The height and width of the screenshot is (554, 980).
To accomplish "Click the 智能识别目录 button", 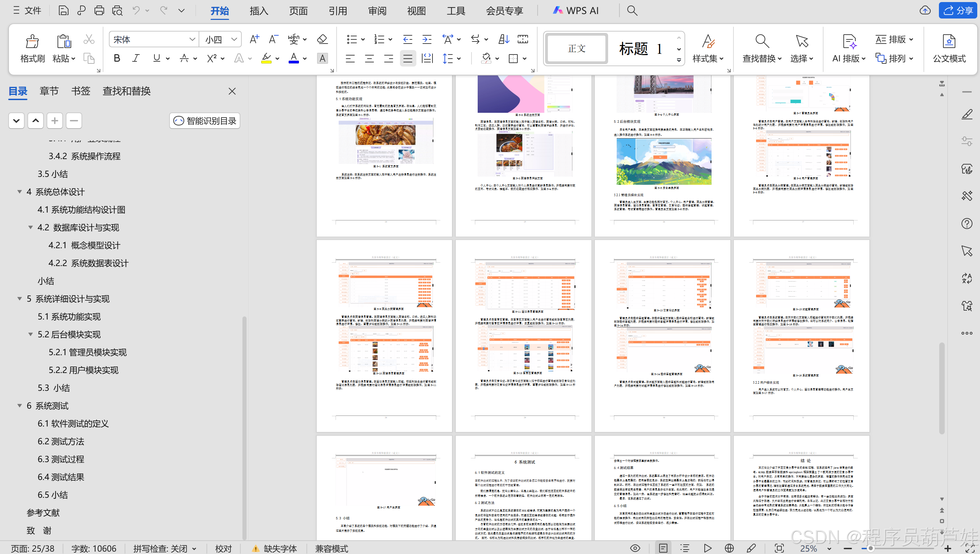I will point(205,121).
